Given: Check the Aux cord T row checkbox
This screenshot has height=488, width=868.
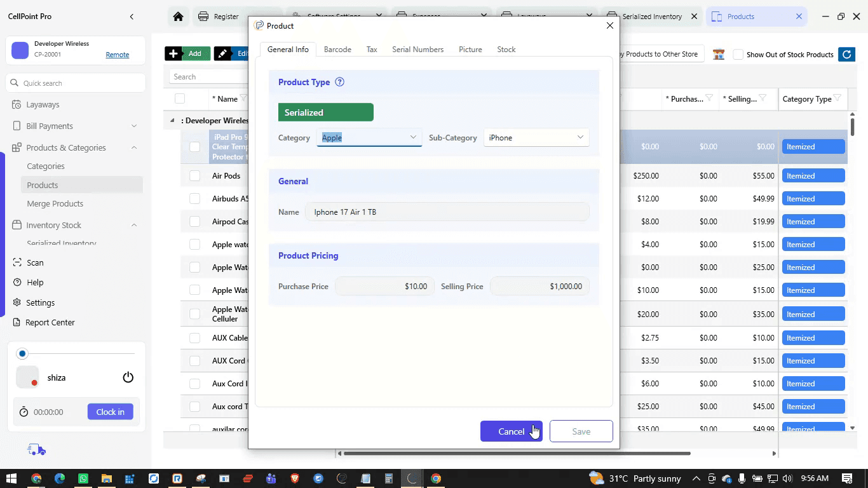Looking at the screenshot, I should tap(195, 407).
